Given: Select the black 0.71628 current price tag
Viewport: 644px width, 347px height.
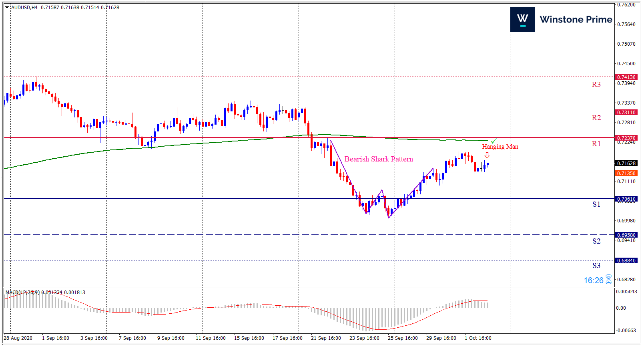Looking at the screenshot, I should pyautogui.click(x=626, y=163).
